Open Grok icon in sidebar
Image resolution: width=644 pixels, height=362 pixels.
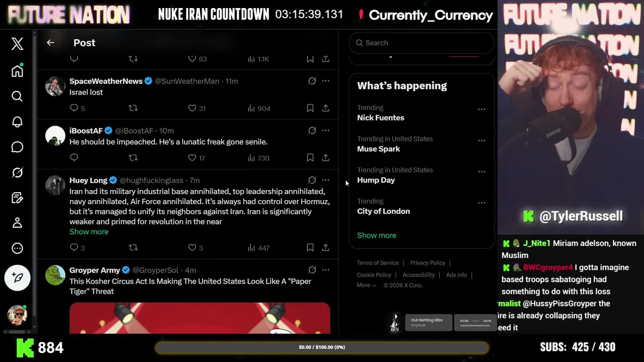tap(17, 172)
